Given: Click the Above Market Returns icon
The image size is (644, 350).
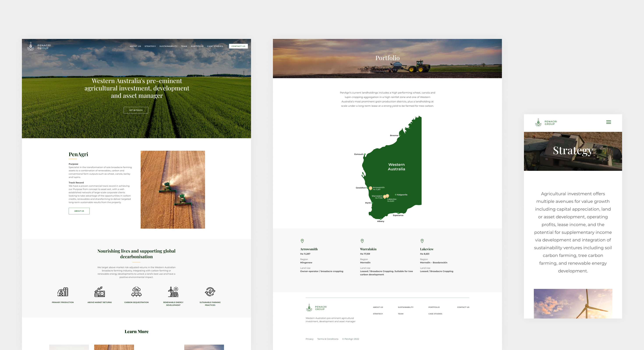Looking at the screenshot, I should click(99, 292).
